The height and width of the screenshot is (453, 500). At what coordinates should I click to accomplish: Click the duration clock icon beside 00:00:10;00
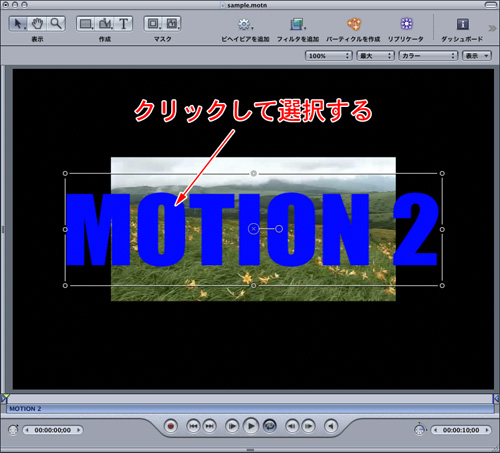click(x=420, y=430)
